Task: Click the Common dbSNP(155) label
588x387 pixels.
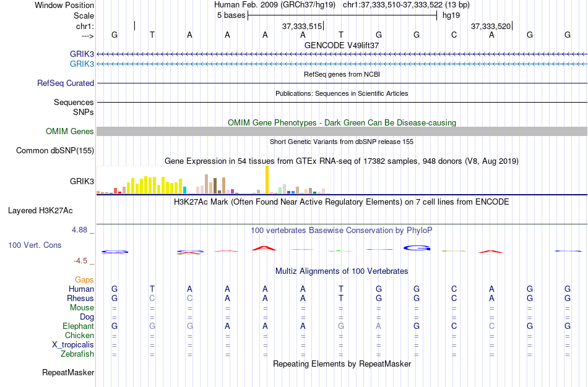Action: click(55, 151)
